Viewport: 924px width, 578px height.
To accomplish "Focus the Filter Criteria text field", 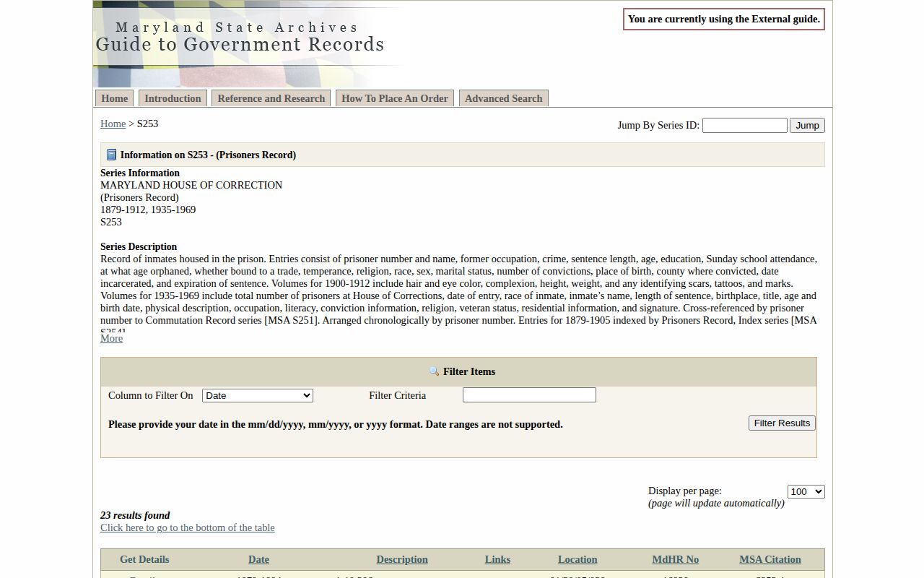I will [529, 395].
